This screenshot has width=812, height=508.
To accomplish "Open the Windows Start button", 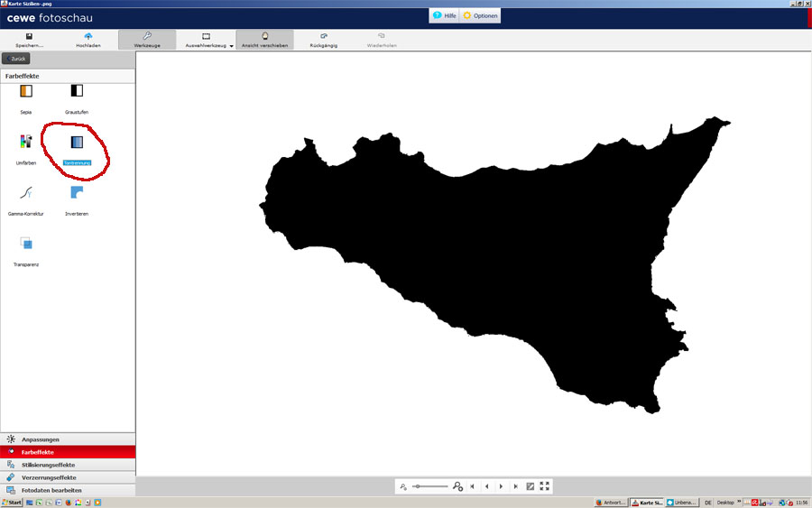I will [12, 503].
